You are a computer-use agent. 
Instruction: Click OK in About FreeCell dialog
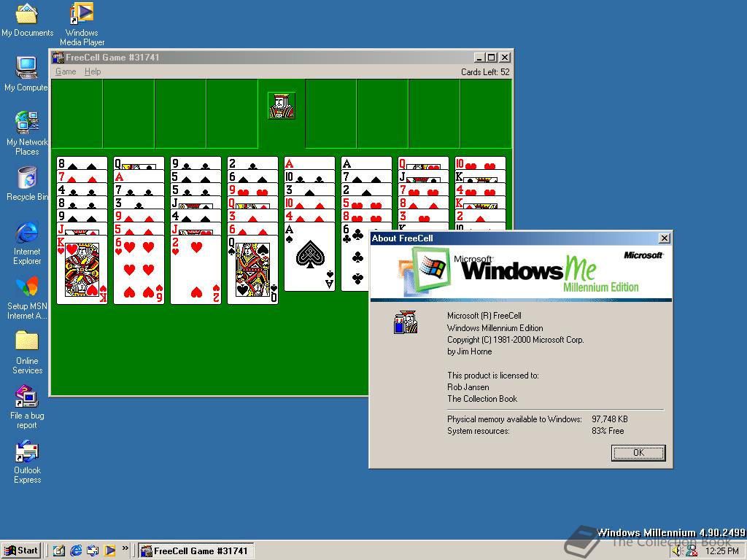638,453
